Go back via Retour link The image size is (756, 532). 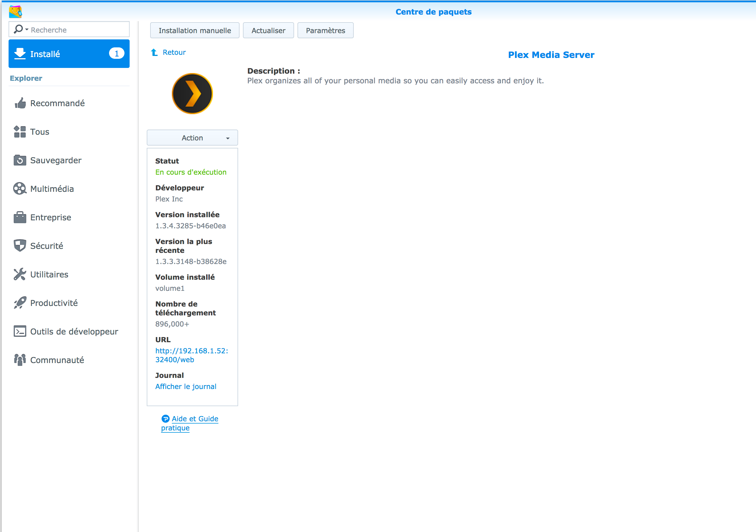coord(174,52)
